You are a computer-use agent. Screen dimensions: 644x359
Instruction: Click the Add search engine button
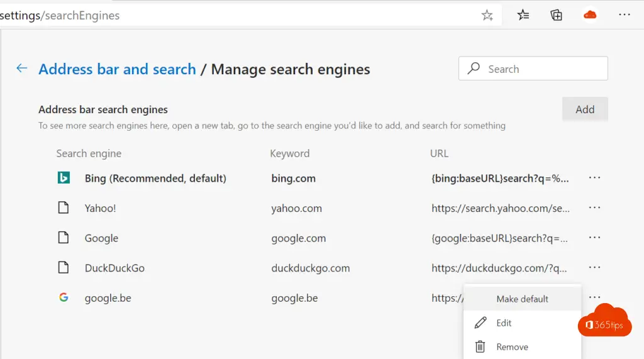click(585, 109)
